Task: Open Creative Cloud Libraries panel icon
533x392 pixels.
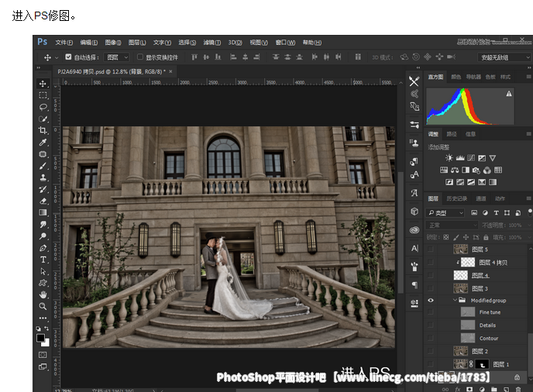Action: point(414,230)
